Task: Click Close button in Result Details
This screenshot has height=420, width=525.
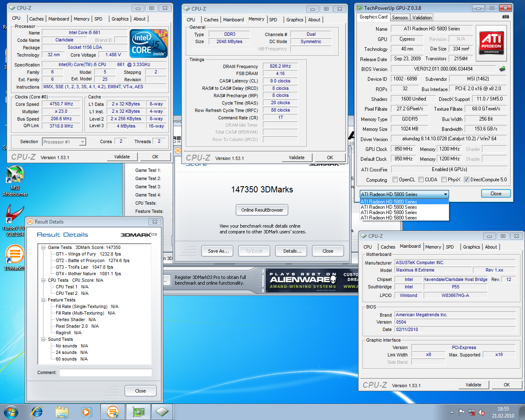Action: pyautogui.click(x=140, y=391)
